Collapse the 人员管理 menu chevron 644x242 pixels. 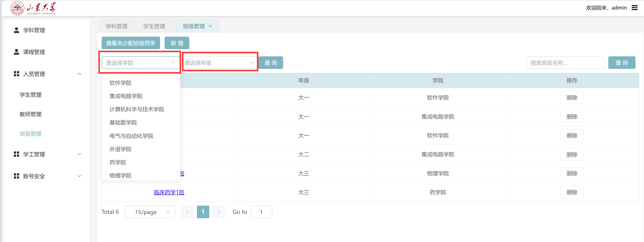[79, 74]
